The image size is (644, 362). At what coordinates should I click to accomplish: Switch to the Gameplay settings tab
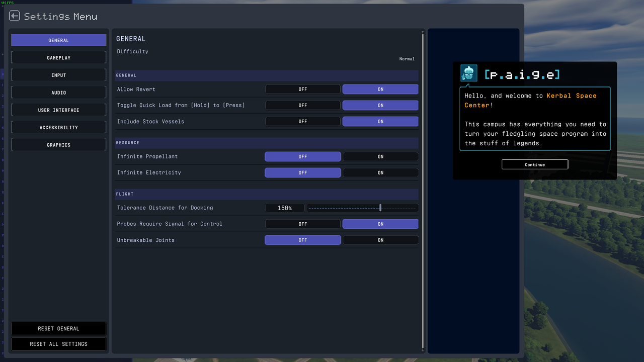pos(59,58)
